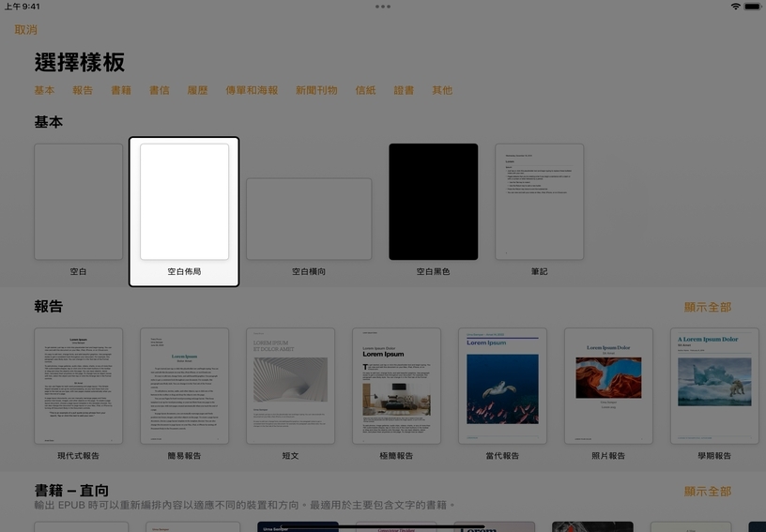Select the 當代報告 turtle template

coord(502,386)
